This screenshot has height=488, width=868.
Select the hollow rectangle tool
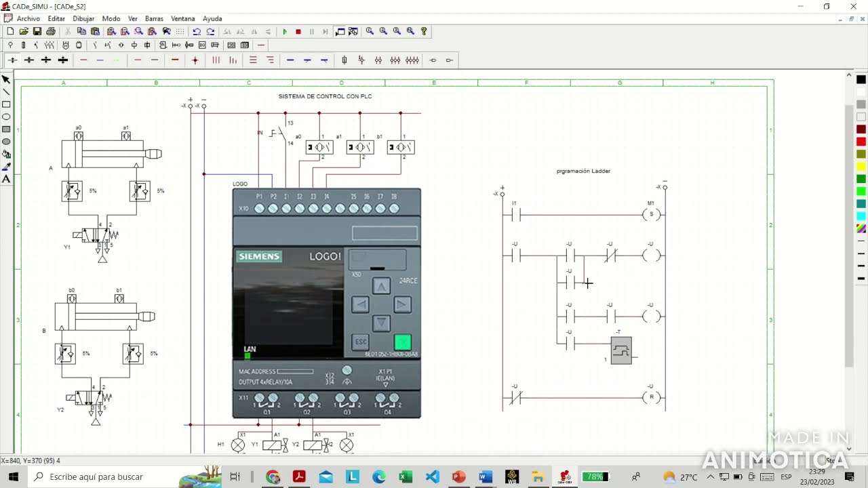pyautogui.click(x=6, y=104)
